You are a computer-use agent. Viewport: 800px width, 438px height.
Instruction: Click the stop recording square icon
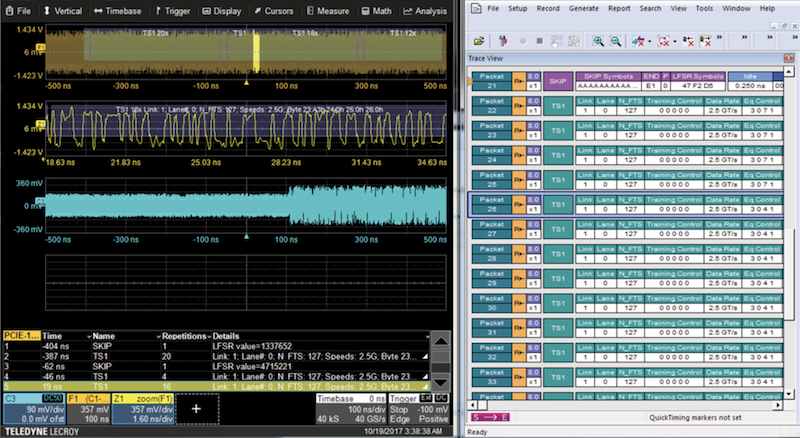point(541,42)
